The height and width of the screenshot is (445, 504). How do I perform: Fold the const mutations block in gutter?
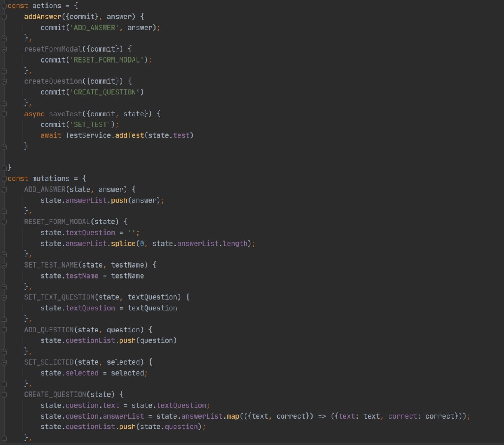click(4, 179)
